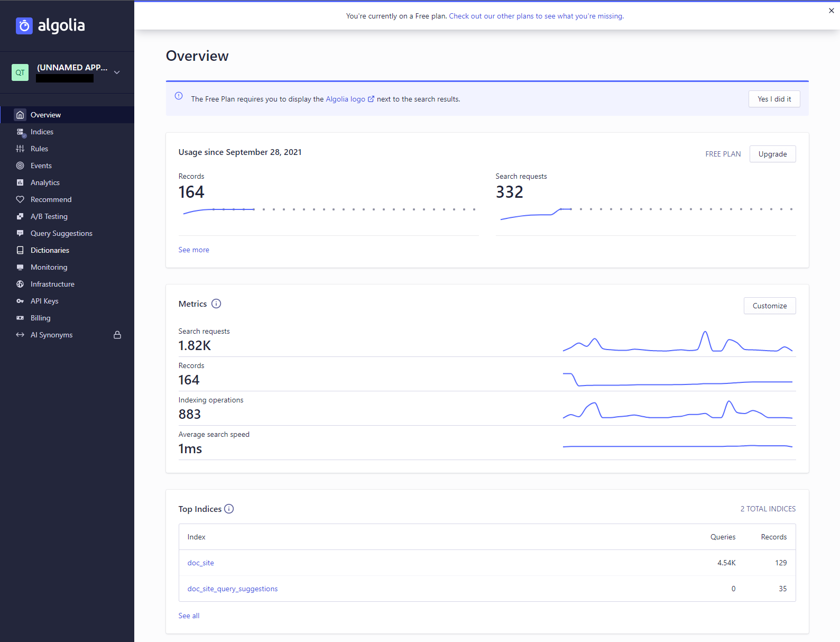Image resolution: width=840 pixels, height=642 pixels.
Task: Open the Recommend section
Action: [67, 199]
